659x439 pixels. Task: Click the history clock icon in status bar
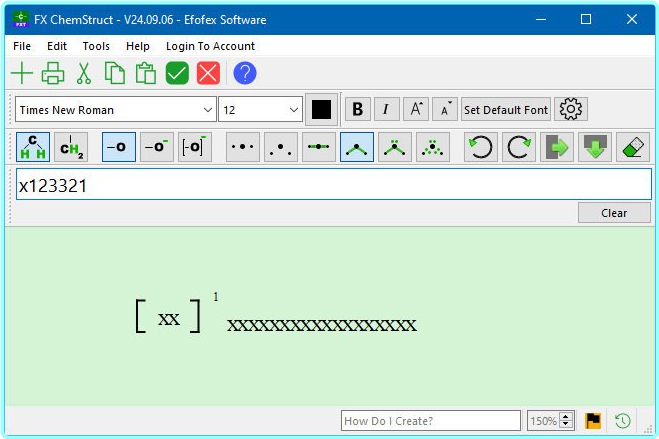(x=622, y=421)
